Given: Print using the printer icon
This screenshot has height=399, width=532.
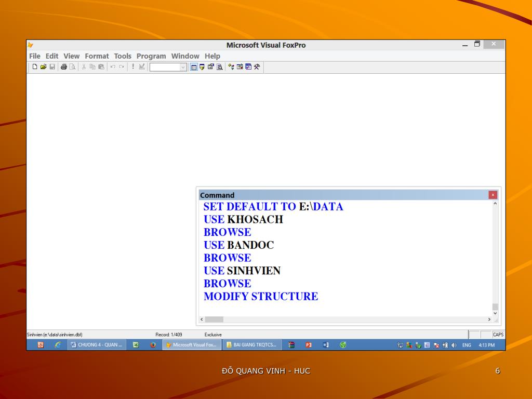Looking at the screenshot, I should point(63,67).
